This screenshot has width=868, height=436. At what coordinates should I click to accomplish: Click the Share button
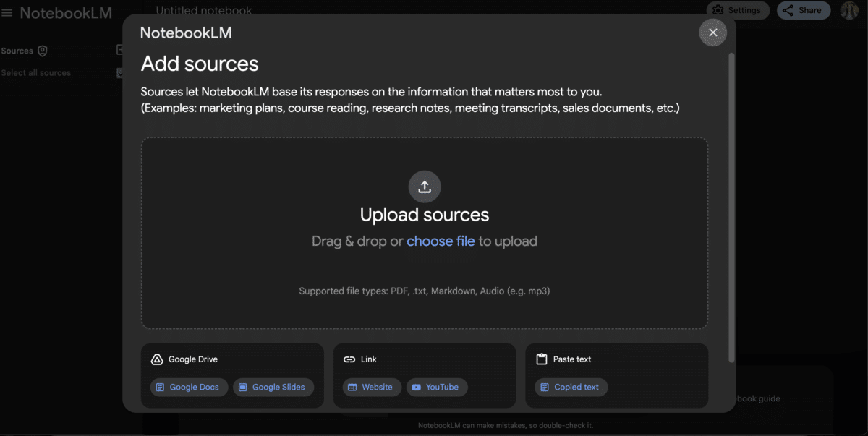(804, 10)
